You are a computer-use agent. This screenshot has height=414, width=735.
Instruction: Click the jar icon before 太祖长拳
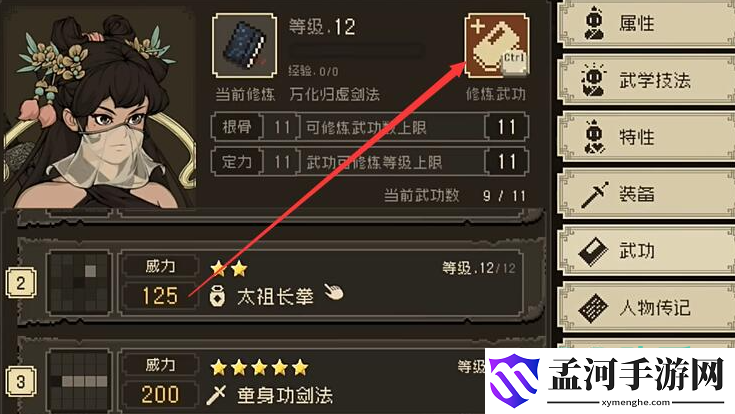click(x=217, y=296)
